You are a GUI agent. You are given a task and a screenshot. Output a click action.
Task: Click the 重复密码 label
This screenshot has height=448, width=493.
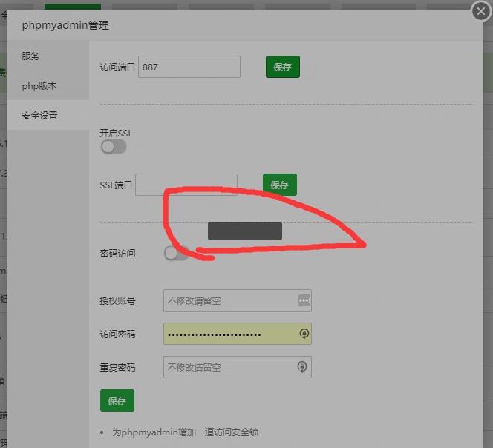117,368
